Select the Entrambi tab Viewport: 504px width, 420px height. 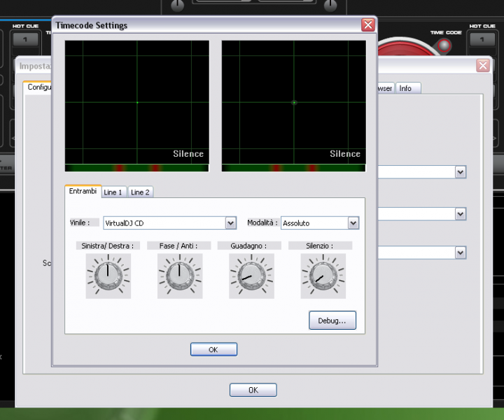(x=83, y=191)
